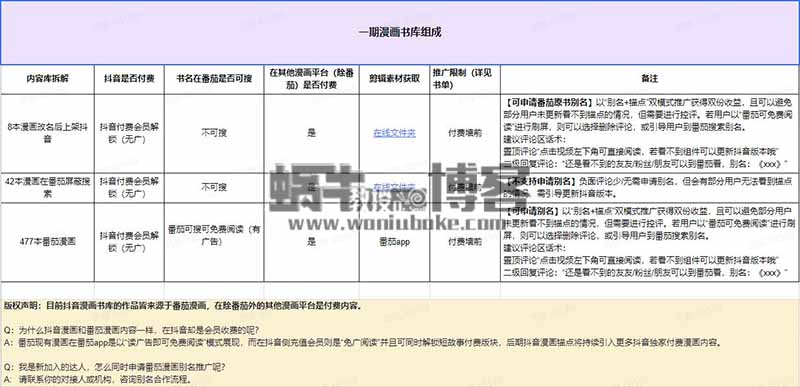Click question 我是新加入的达人
Viewport: 800px width, 387px height.
115,367
